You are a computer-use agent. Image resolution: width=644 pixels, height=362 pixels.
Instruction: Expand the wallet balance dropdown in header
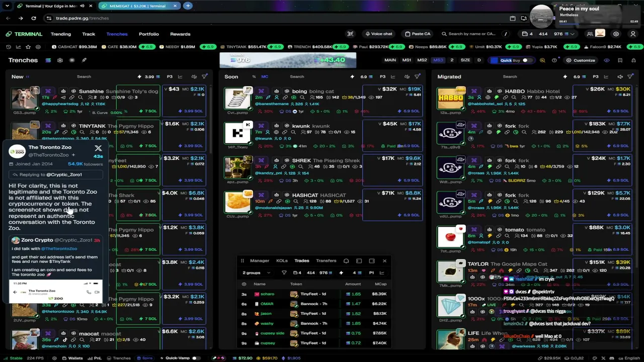click(573, 34)
